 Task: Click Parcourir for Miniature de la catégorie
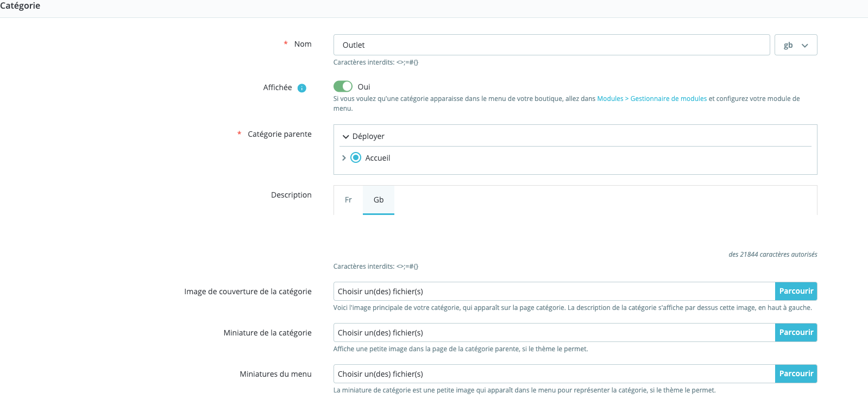point(796,332)
